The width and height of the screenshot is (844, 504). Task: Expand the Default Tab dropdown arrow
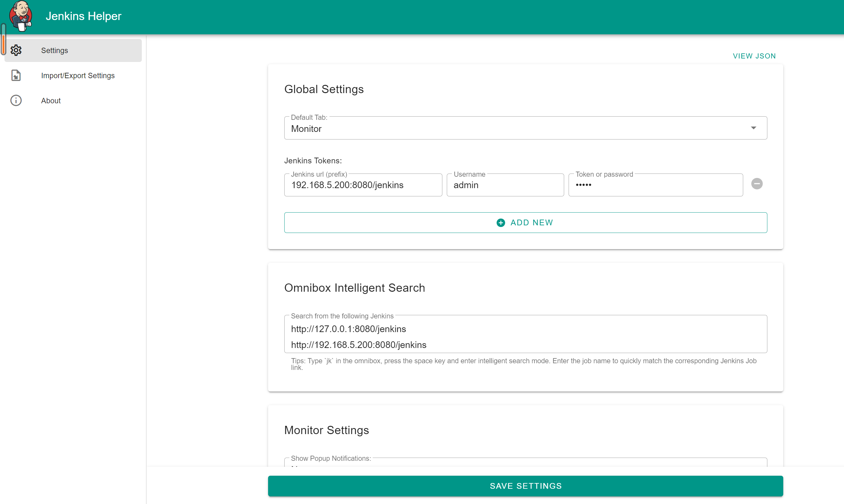click(753, 128)
